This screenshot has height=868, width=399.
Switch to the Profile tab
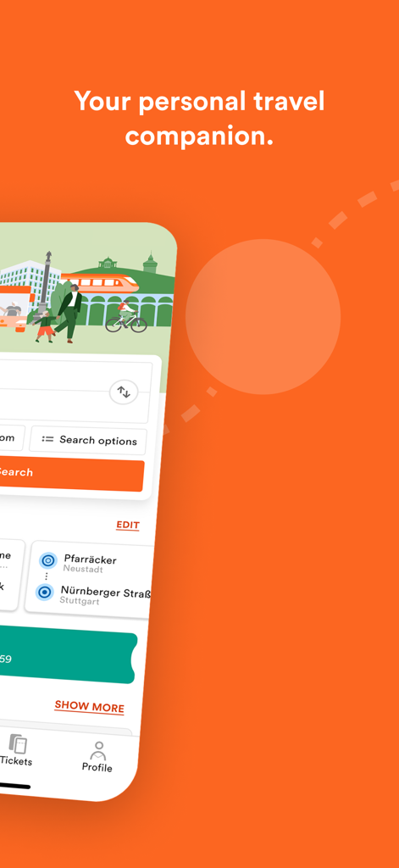coord(97,756)
